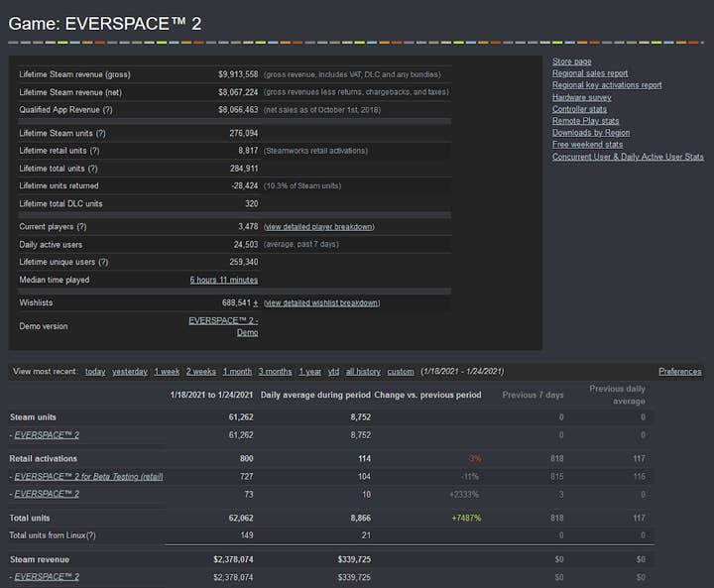Image resolution: width=714 pixels, height=588 pixels.
Task: Open Preferences link
Action: coord(680,372)
